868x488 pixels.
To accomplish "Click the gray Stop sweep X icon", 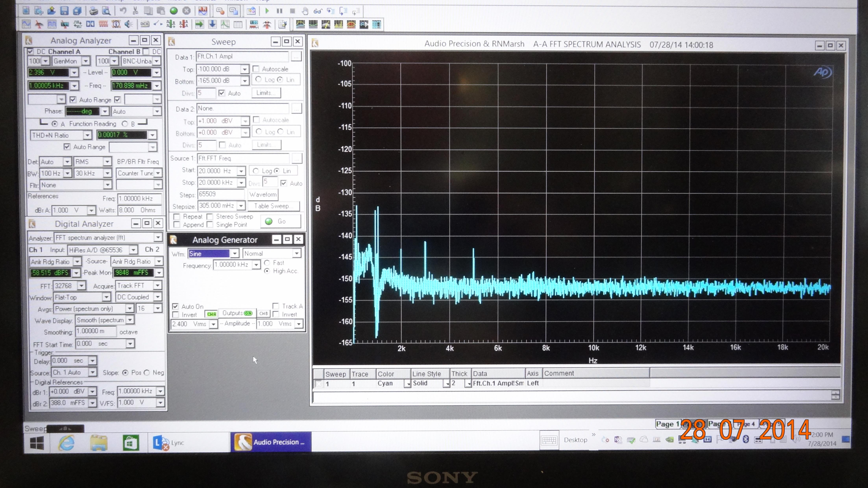I will tap(186, 11).
